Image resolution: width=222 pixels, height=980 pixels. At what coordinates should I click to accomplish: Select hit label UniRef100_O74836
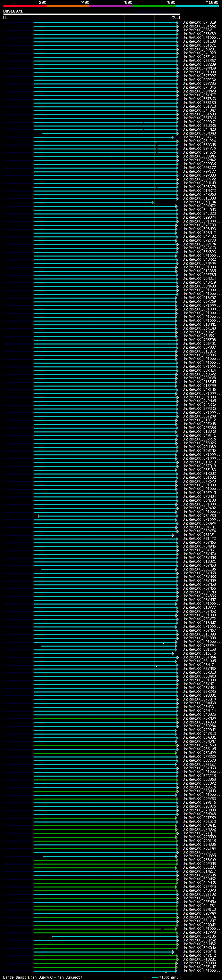pyautogui.click(x=199, y=596)
